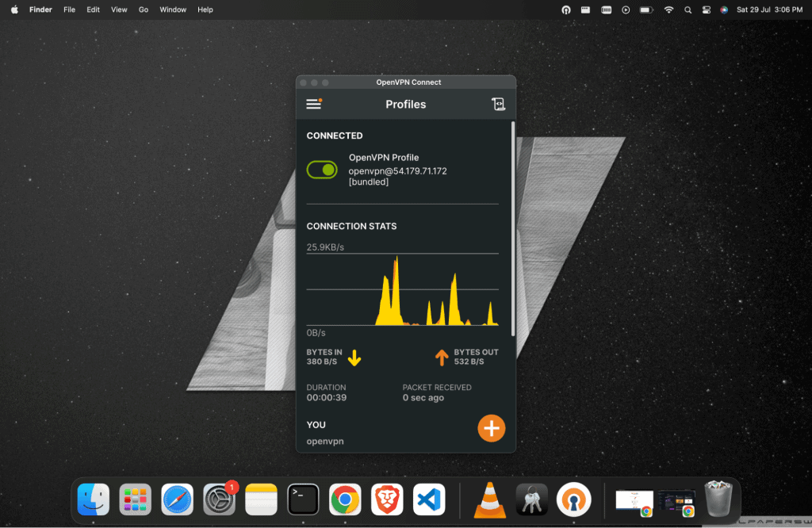Click the openvpn username under YOU
Image resolution: width=812 pixels, height=528 pixels.
324,441
